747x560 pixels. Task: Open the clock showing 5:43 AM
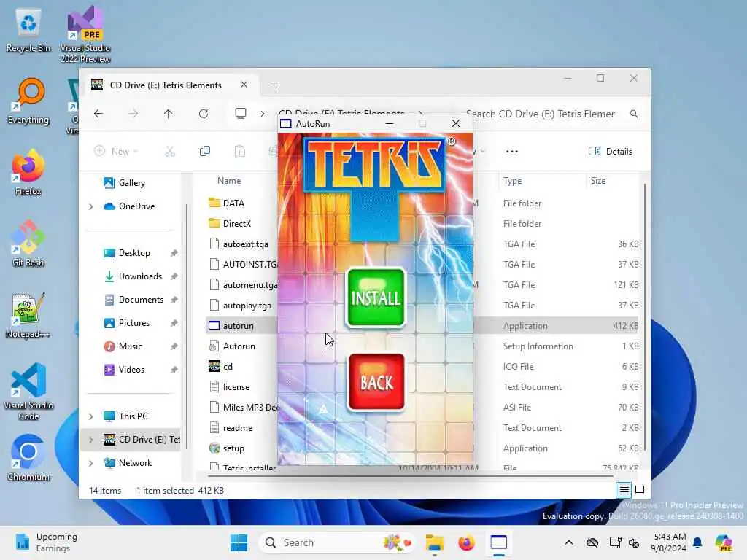[x=670, y=542]
